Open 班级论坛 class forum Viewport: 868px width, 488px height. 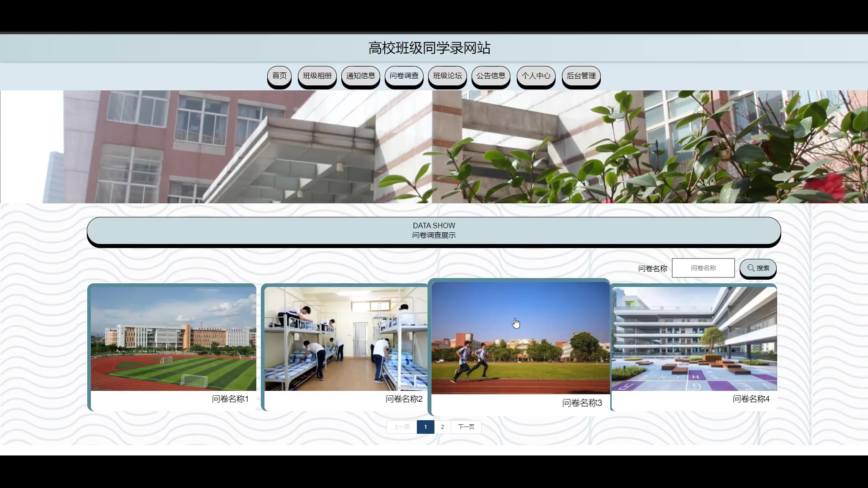pos(448,76)
